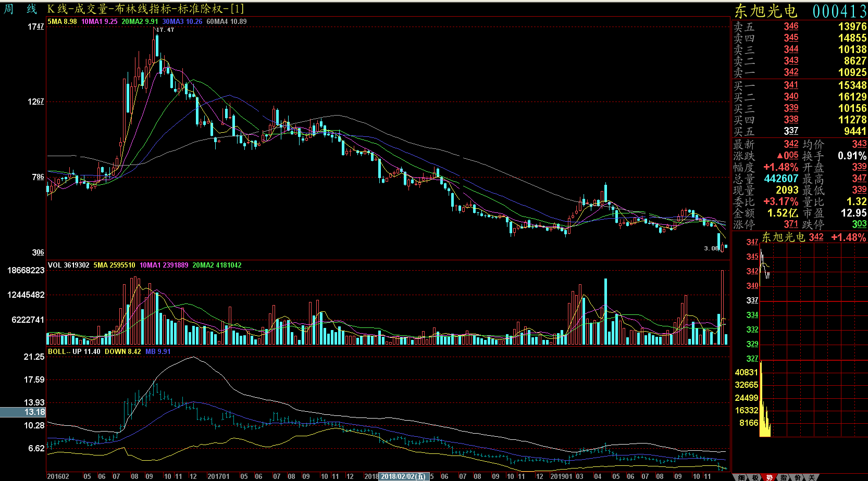Click the tallest red volume bar near chart end
Screen dimensions: 868x481
coord(722,307)
